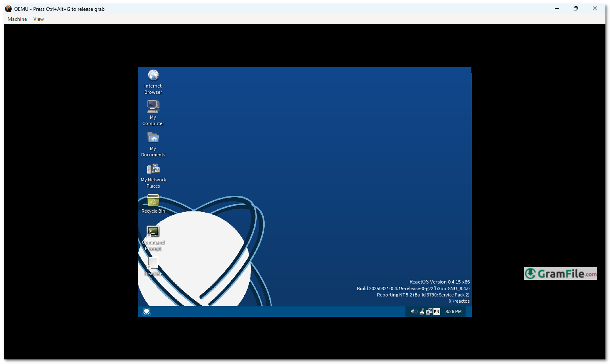Open the network connection tray icon
Viewport: 610px width, 364px height.
[429, 311]
